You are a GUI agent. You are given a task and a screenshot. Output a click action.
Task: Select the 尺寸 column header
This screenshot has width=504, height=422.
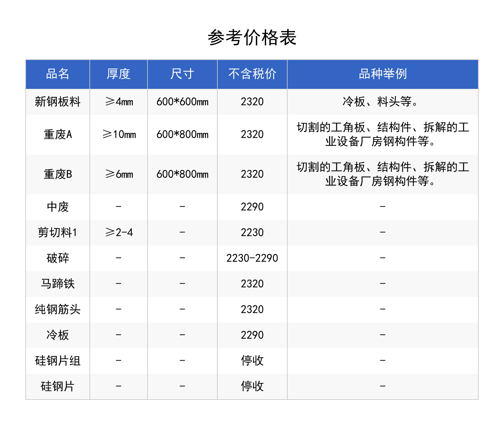pyautogui.click(x=182, y=74)
